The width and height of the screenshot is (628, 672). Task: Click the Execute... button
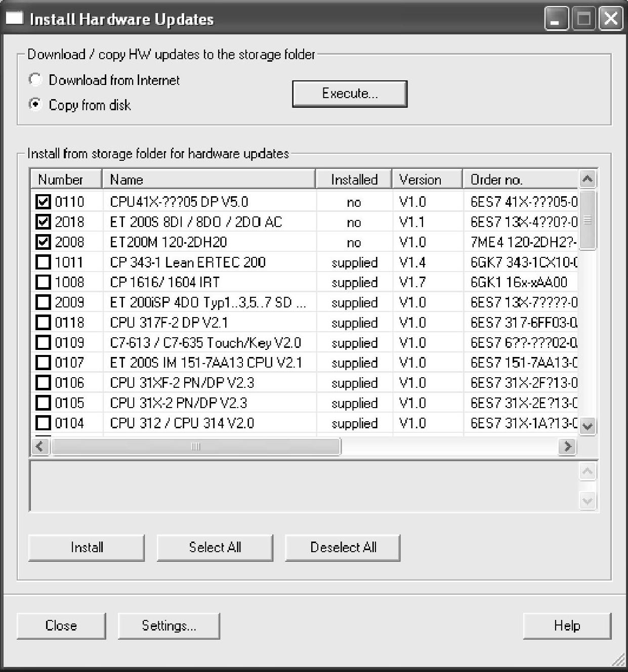[x=350, y=94]
